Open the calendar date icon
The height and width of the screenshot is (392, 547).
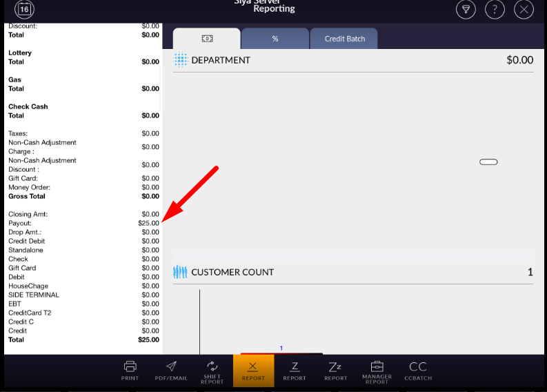(x=24, y=10)
